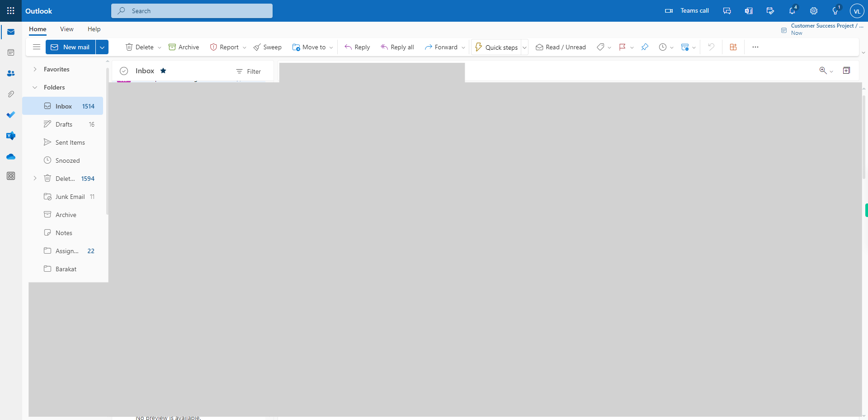
Task: Open Junk Email folder
Action: tap(63, 196)
